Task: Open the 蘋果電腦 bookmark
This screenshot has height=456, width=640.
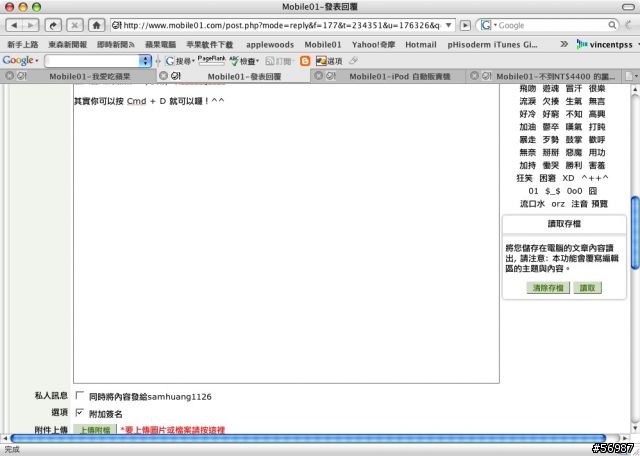Action: click(160, 44)
